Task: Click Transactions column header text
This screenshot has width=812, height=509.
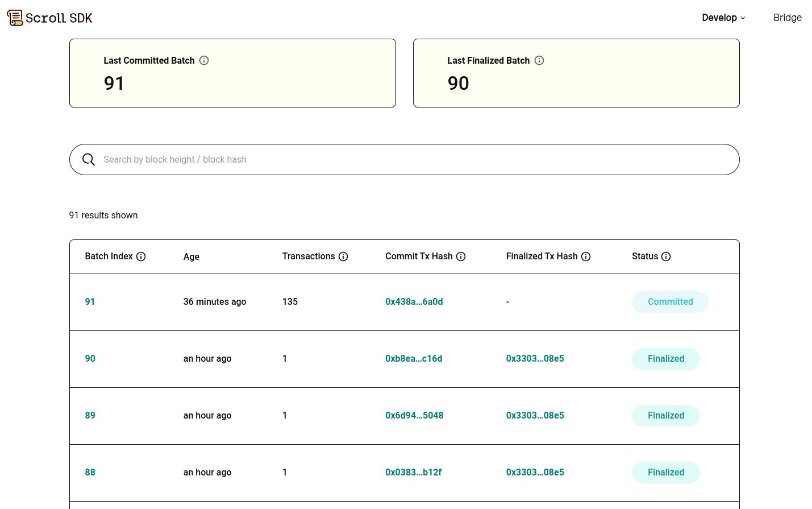Action: click(x=309, y=256)
